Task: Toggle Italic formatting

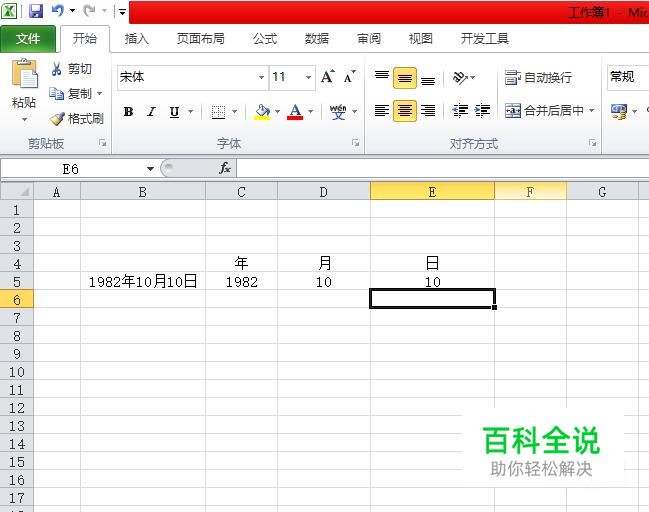Action: point(151,112)
